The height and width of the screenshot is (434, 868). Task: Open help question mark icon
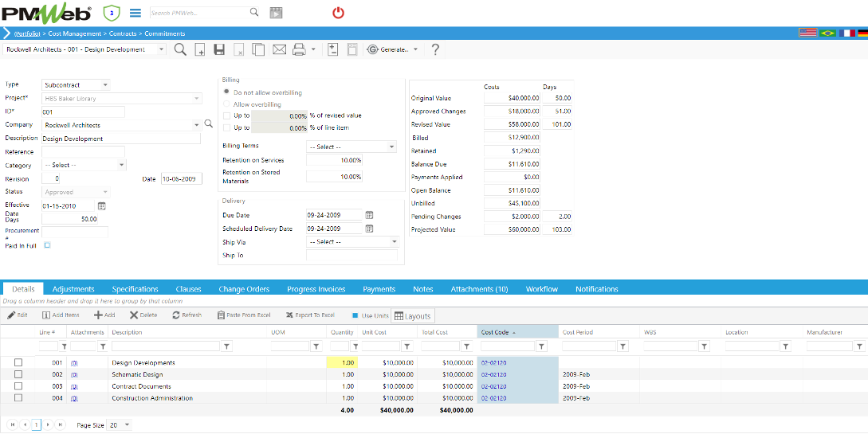click(x=435, y=49)
